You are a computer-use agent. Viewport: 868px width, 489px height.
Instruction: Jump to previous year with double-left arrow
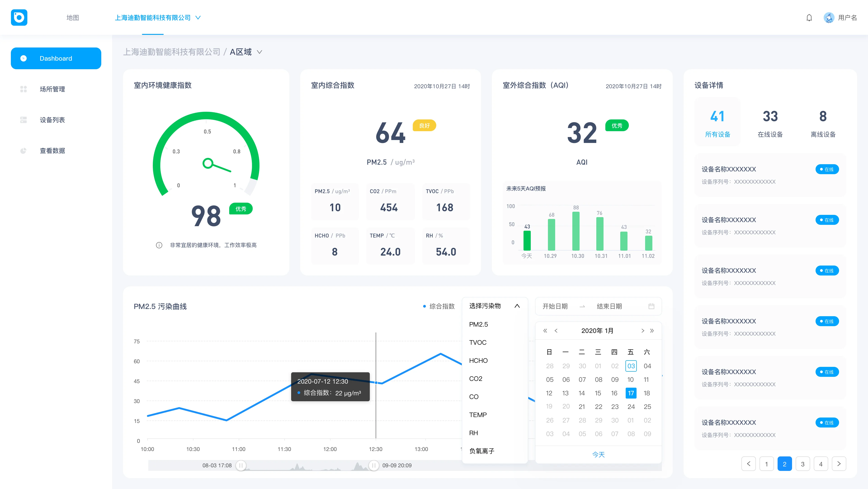(x=545, y=331)
